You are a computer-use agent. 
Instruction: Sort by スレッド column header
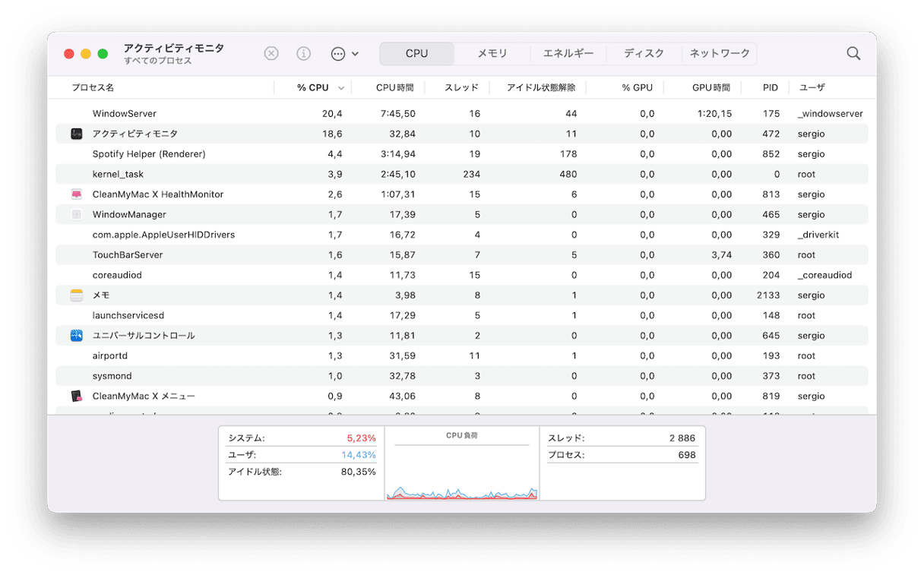(x=462, y=87)
